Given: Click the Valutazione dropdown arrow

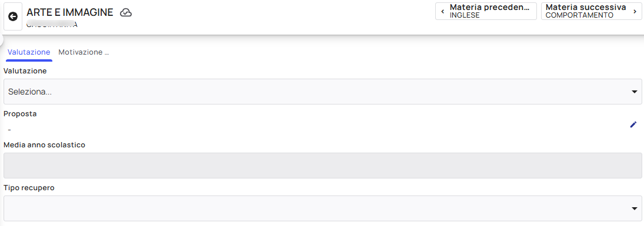Looking at the screenshot, I should (634, 92).
